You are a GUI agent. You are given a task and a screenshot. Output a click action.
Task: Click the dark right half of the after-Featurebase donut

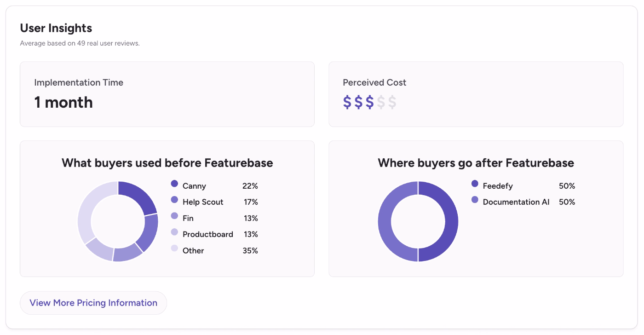click(x=452, y=221)
